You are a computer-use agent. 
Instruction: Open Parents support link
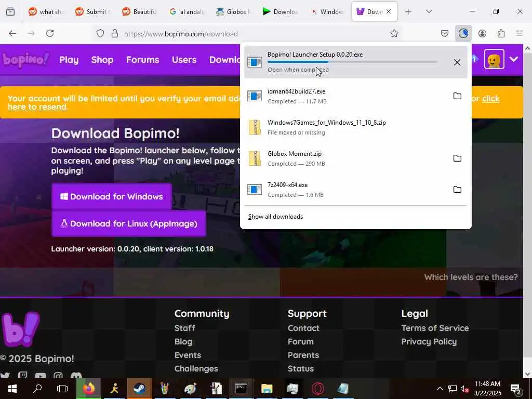tap(303, 355)
